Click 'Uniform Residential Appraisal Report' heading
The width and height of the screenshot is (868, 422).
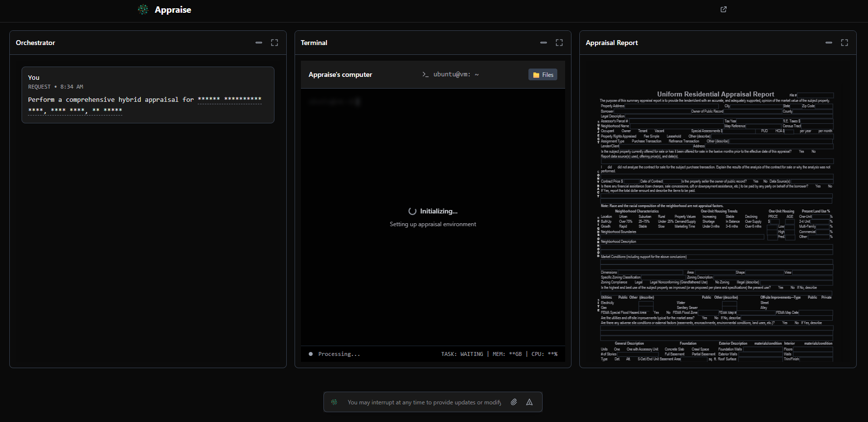coord(715,94)
